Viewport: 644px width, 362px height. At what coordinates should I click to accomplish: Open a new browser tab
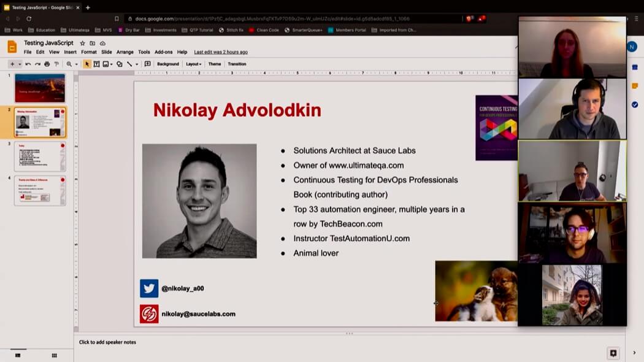click(88, 7)
